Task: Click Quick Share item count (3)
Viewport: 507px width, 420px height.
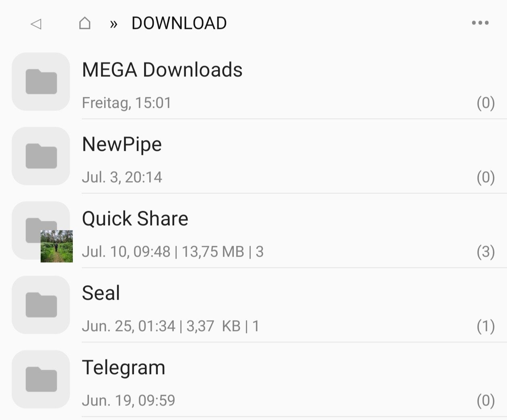Action: tap(486, 252)
